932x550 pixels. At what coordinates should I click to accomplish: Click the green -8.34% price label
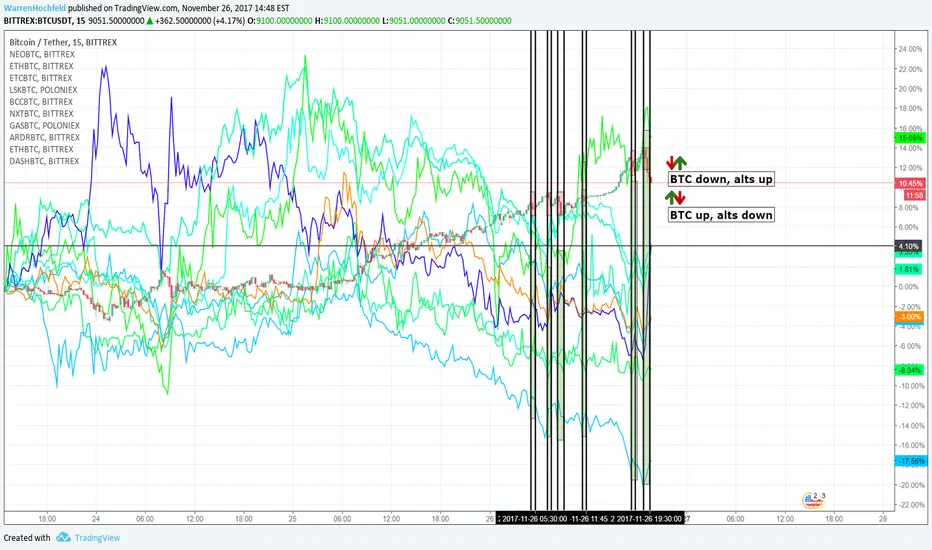pos(910,370)
